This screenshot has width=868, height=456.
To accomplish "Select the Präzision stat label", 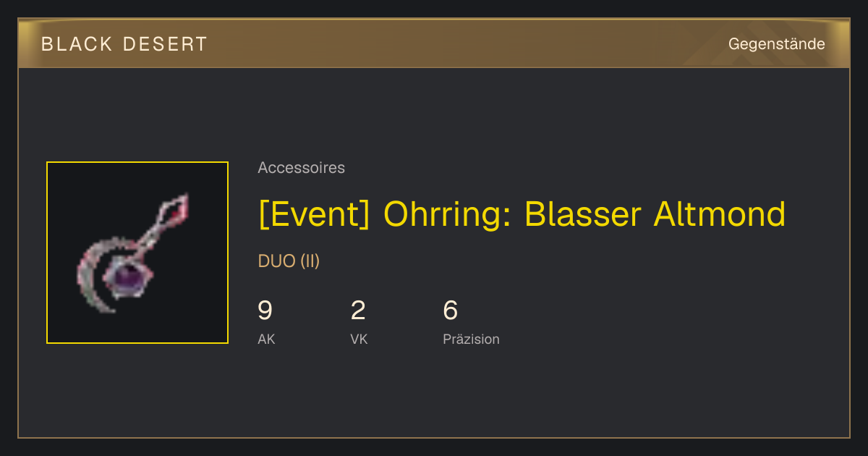I will (x=471, y=339).
